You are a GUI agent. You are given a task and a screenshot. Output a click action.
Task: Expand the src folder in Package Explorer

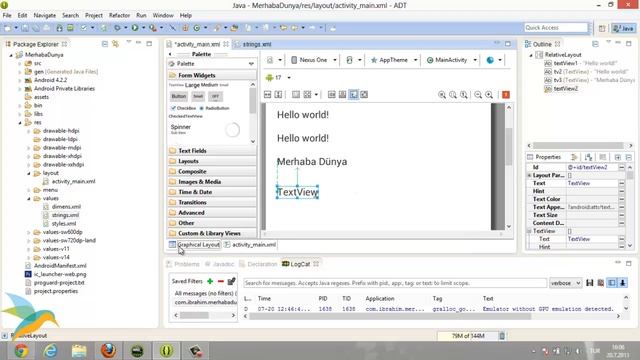tap(20, 63)
